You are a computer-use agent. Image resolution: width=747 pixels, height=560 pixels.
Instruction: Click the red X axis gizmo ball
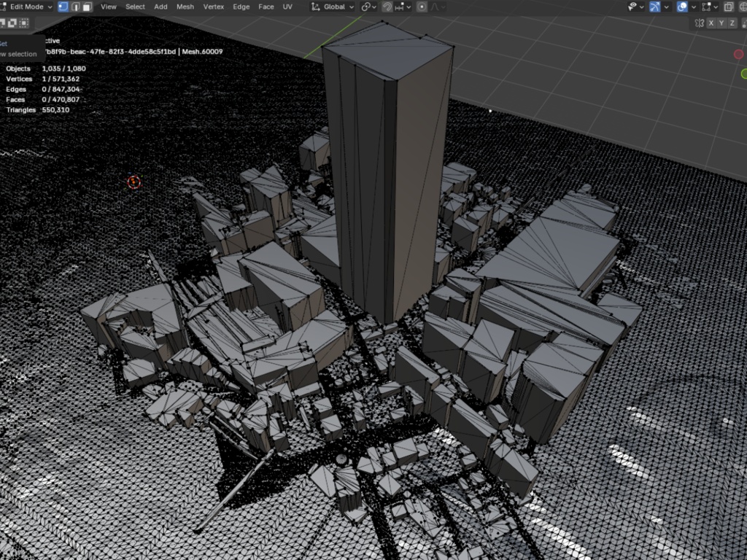coord(738,54)
